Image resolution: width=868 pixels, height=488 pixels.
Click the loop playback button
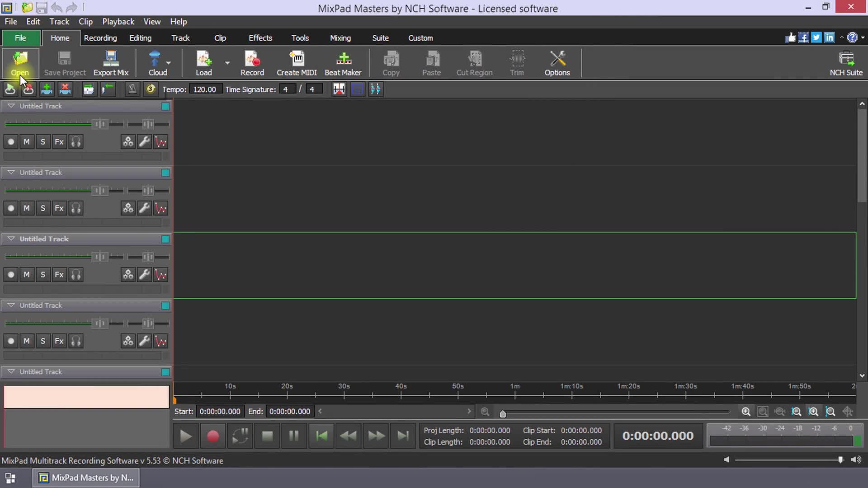coord(240,436)
